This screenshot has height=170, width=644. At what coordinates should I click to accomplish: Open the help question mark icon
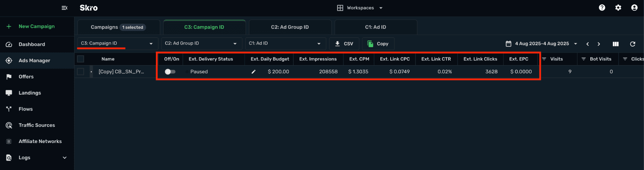602,8
